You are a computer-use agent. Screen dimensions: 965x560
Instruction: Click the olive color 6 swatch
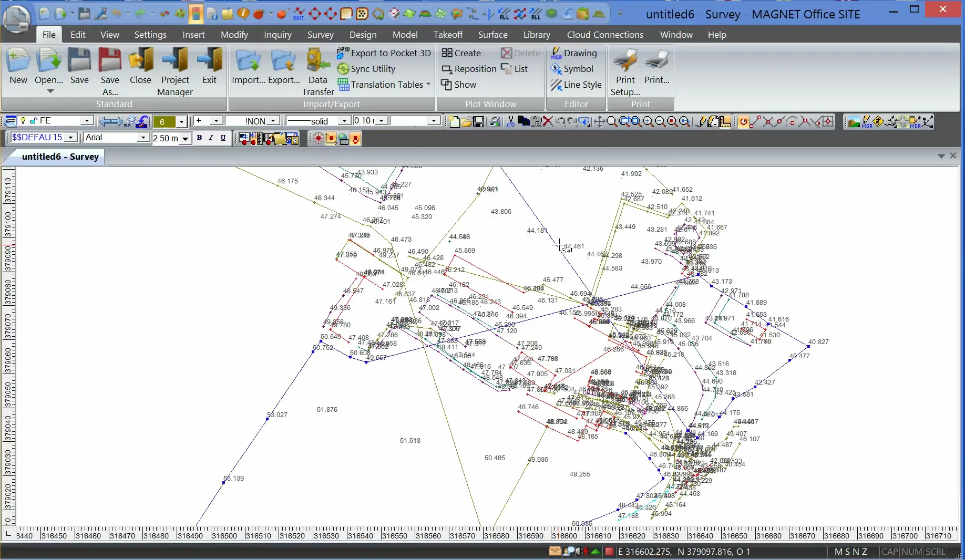coord(164,122)
